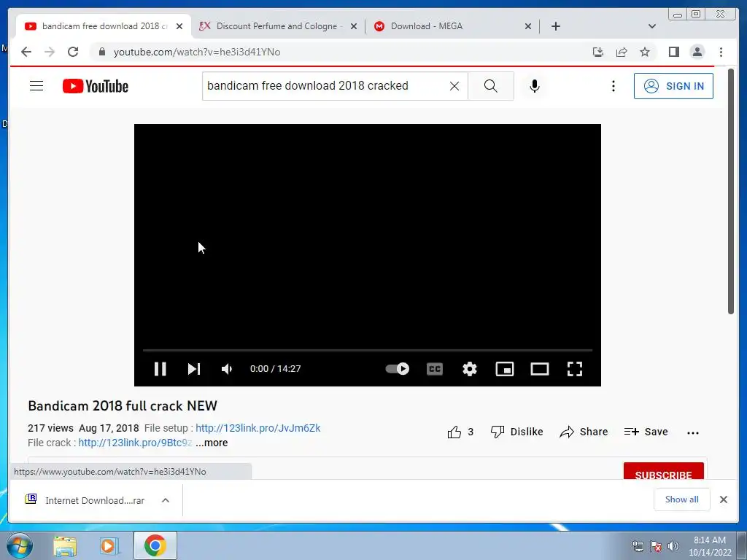747x560 pixels.
Task: Open Action Center flag icon
Action: click(656, 546)
